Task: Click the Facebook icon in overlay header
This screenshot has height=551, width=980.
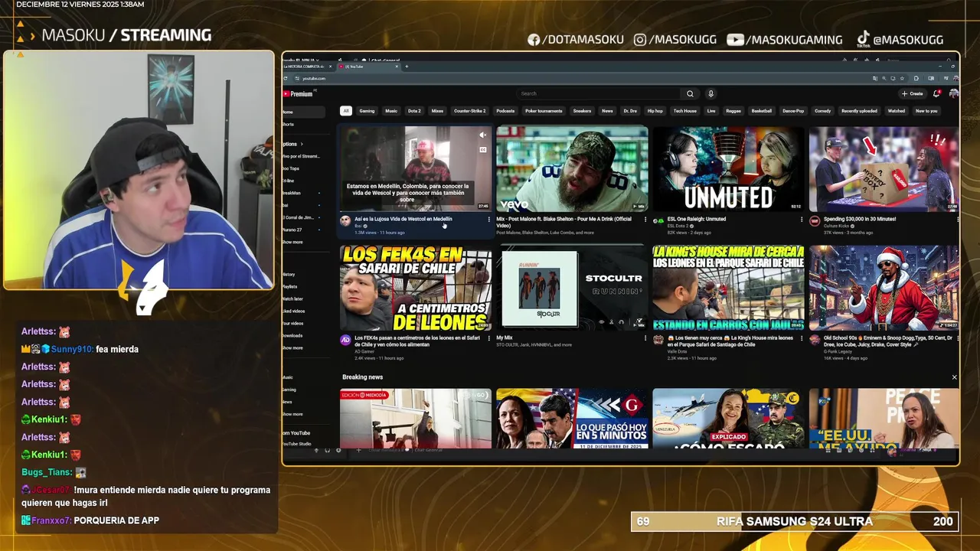Action: click(534, 40)
